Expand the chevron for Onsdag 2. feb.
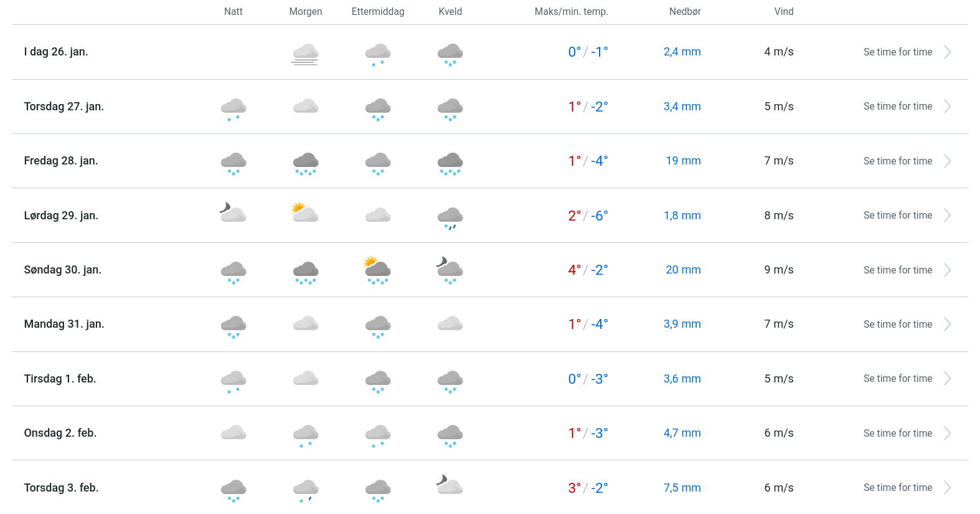This screenshot has height=514, width=980. [x=947, y=434]
